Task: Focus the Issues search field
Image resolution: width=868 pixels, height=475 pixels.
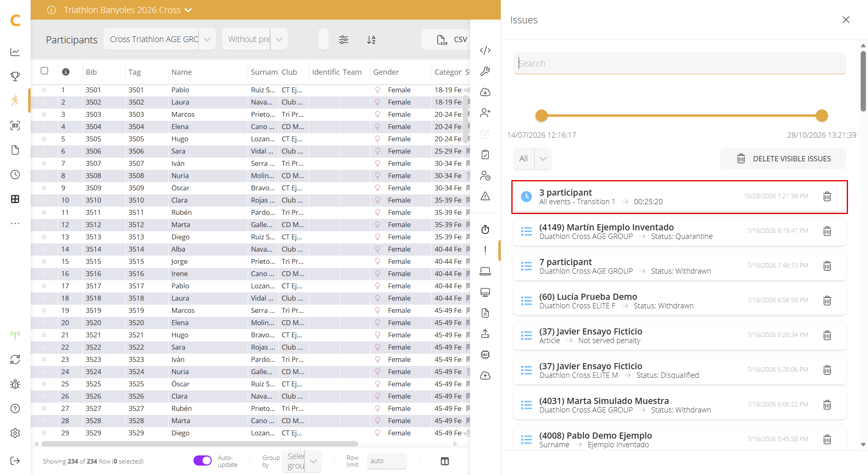Action: 679,63
